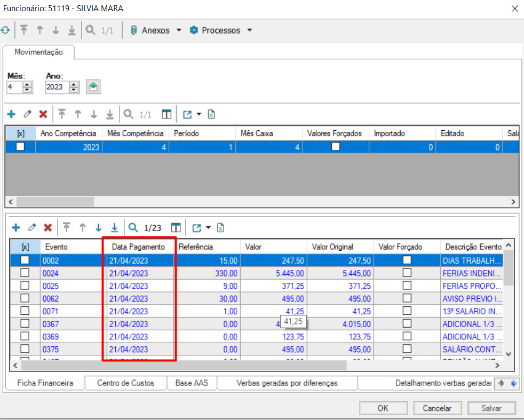Click the refresh icon in top toolbar

5,30
